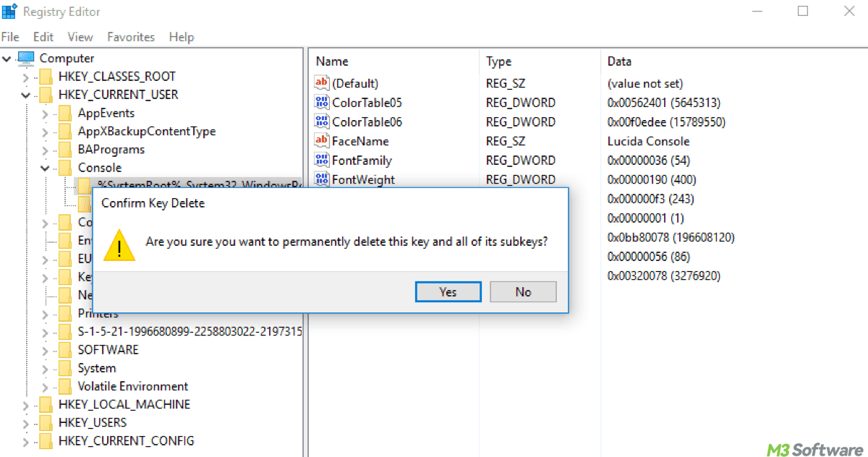Open the Edit menu

[43, 37]
